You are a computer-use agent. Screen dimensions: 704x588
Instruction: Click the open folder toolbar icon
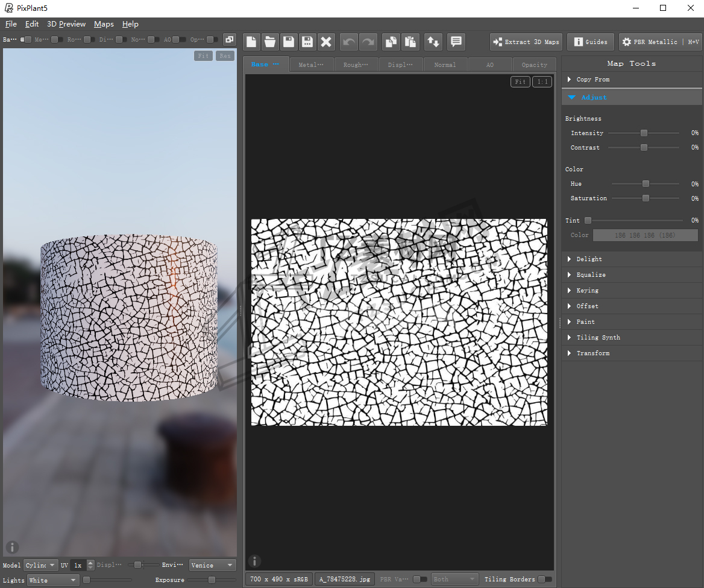click(270, 42)
